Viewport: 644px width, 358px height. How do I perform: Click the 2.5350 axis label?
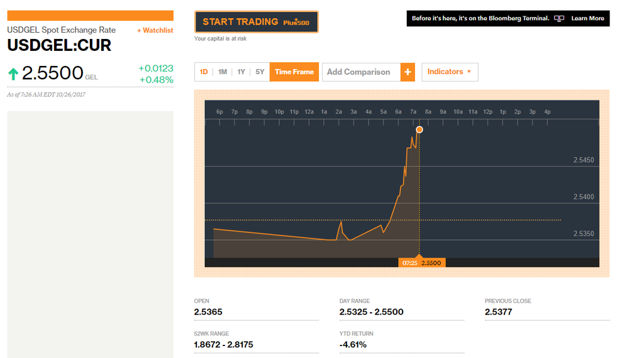point(584,234)
